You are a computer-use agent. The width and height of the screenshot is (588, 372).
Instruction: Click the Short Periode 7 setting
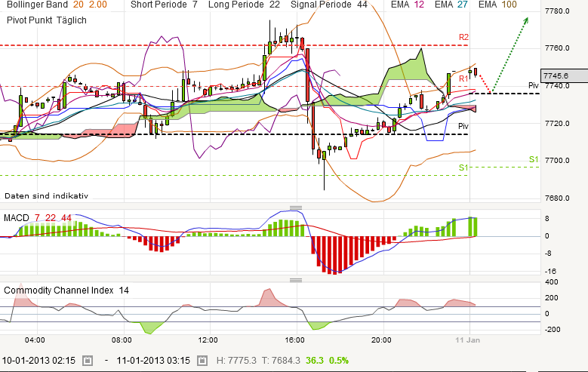(x=164, y=5)
